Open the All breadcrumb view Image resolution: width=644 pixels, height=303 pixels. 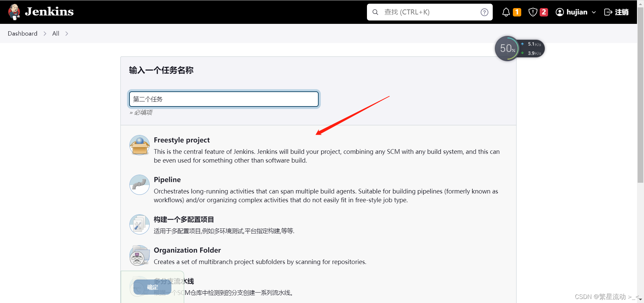point(56,34)
